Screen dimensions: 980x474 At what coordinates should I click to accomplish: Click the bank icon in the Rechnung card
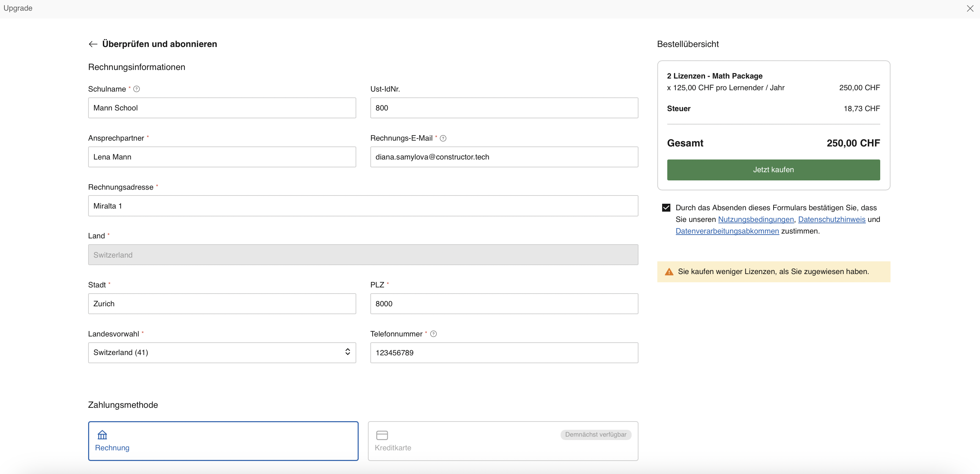tap(102, 435)
